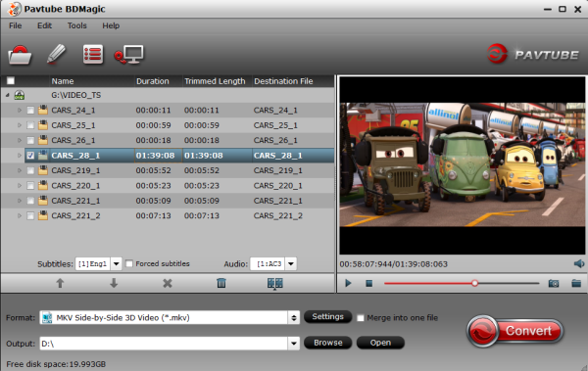Click the split video icon
The height and width of the screenshot is (371, 588).
pos(274,283)
